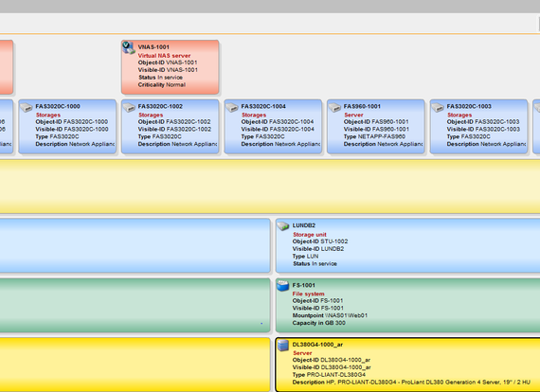Click the FAS960-1001 server drive icon

(x=334, y=108)
